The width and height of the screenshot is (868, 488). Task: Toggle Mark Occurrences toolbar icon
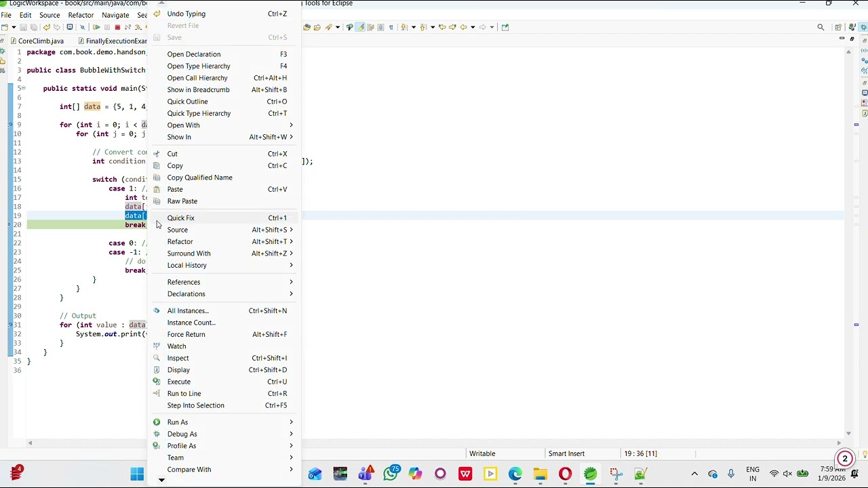click(360, 27)
